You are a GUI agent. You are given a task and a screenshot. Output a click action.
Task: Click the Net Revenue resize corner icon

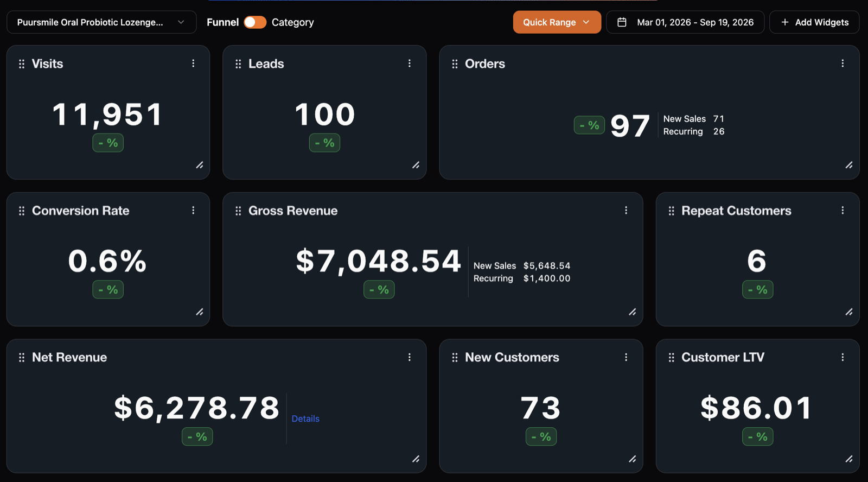click(416, 459)
